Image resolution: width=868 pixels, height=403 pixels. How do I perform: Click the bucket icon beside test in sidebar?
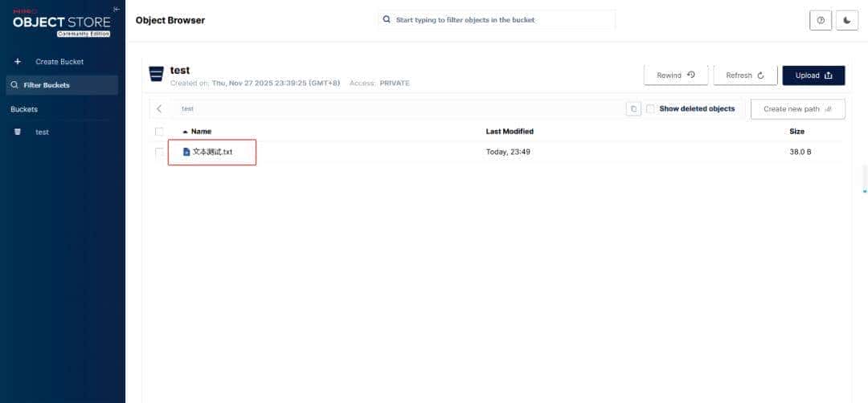tap(17, 132)
